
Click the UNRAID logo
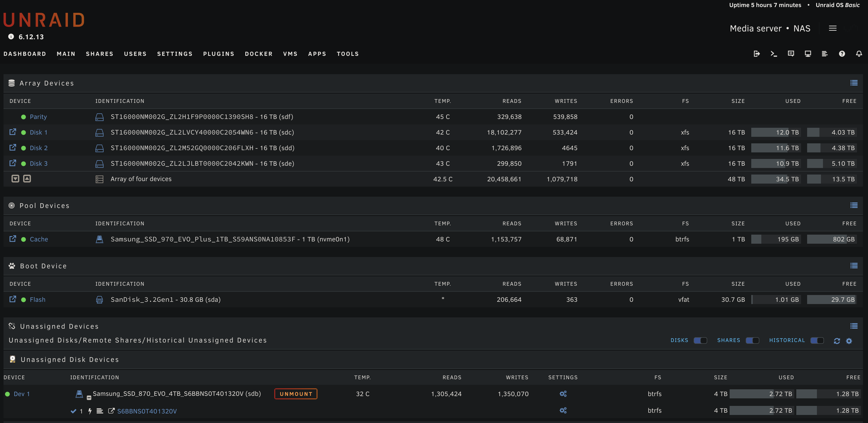[x=44, y=20]
